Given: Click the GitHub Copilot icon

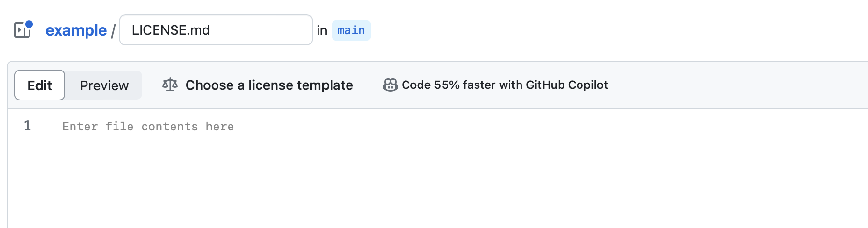Looking at the screenshot, I should click(391, 85).
